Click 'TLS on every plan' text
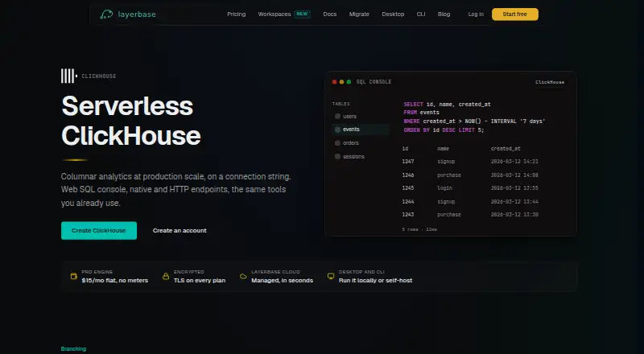The image size is (644, 354). coord(200,281)
